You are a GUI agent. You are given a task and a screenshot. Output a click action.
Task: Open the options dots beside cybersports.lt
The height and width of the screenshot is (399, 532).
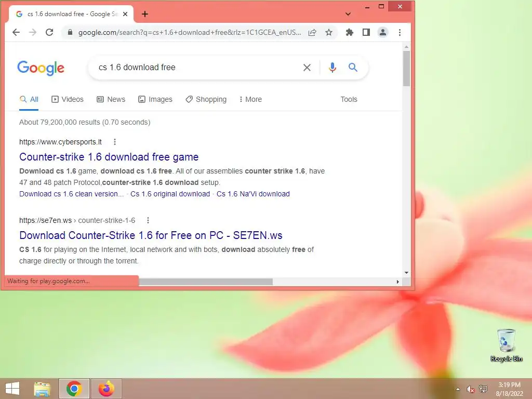pyautogui.click(x=115, y=142)
